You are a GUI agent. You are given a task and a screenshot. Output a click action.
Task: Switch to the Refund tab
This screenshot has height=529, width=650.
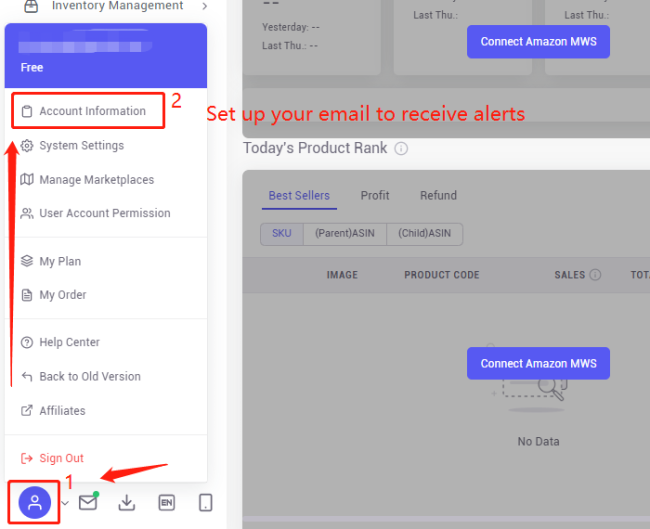[438, 195]
